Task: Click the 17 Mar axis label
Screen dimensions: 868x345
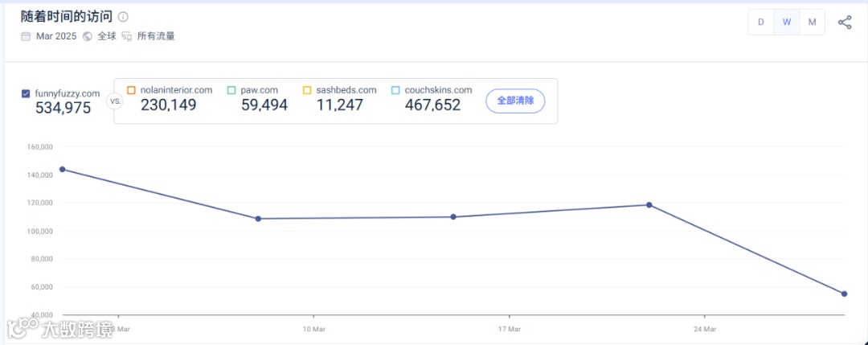Action: click(x=510, y=329)
